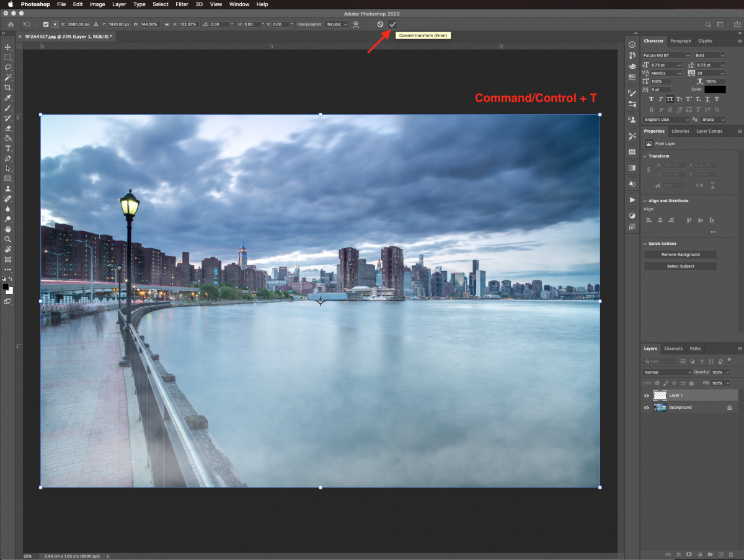Image resolution: width=744 pixels, height=560 pixels.
Task: Toggle the reference point checkbox
Action: [x=46, y=24]
